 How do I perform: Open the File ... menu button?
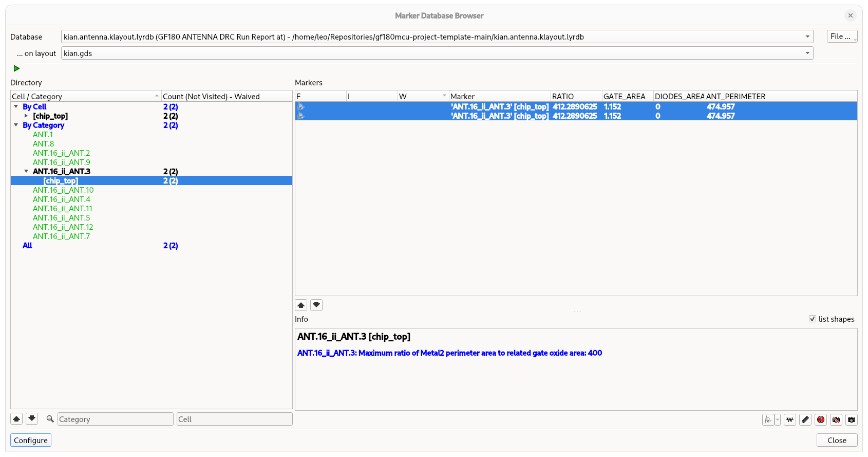click(x=842, y=36)
